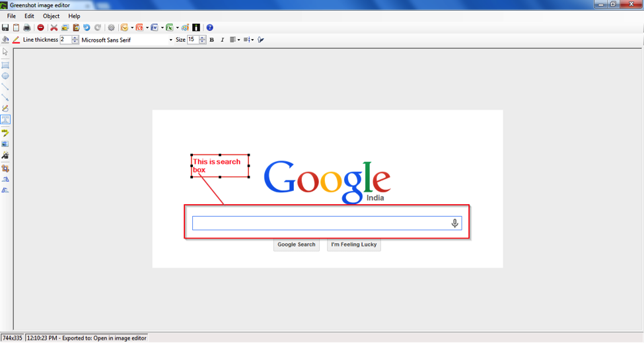644x343 pixels.
Task: Select the crop tool
Action: pos(5,169)
